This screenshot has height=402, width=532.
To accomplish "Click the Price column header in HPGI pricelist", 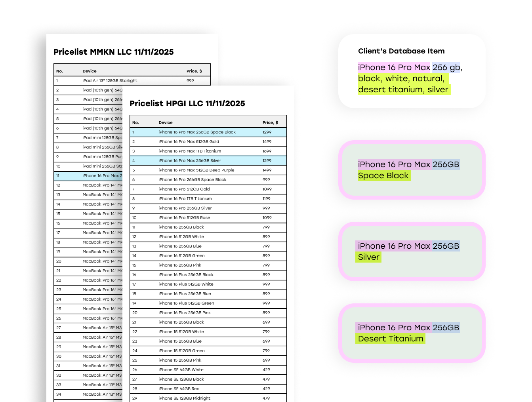I will pos(270,123).
